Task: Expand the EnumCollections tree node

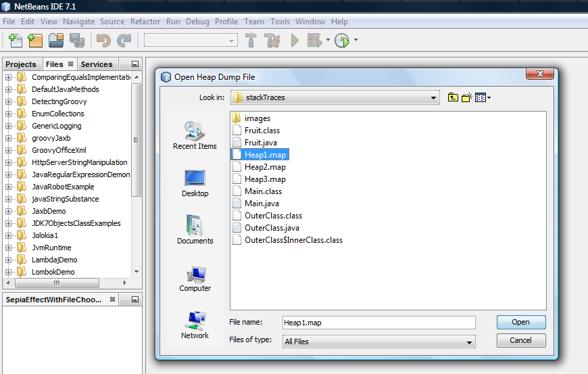Action: [8, 114]
